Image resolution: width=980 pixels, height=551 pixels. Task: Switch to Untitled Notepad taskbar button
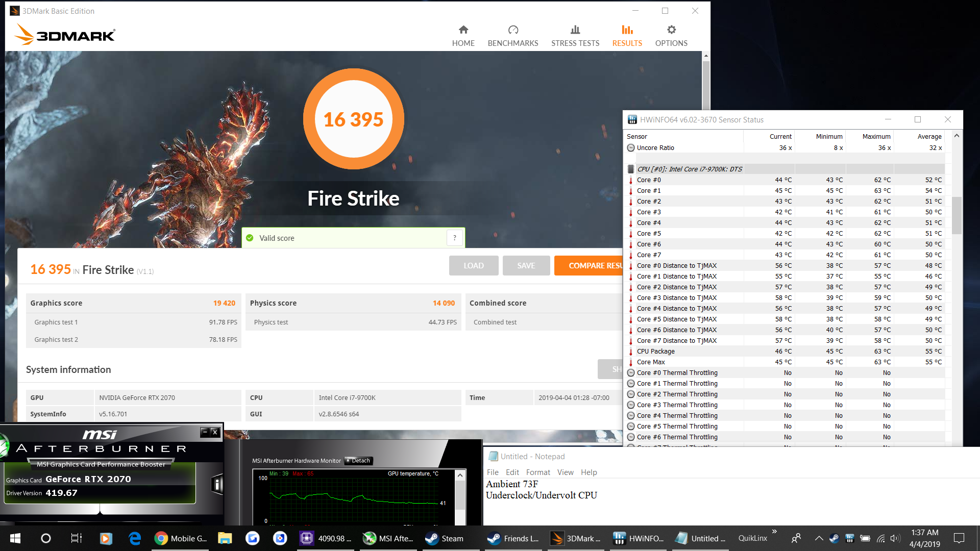700,538
